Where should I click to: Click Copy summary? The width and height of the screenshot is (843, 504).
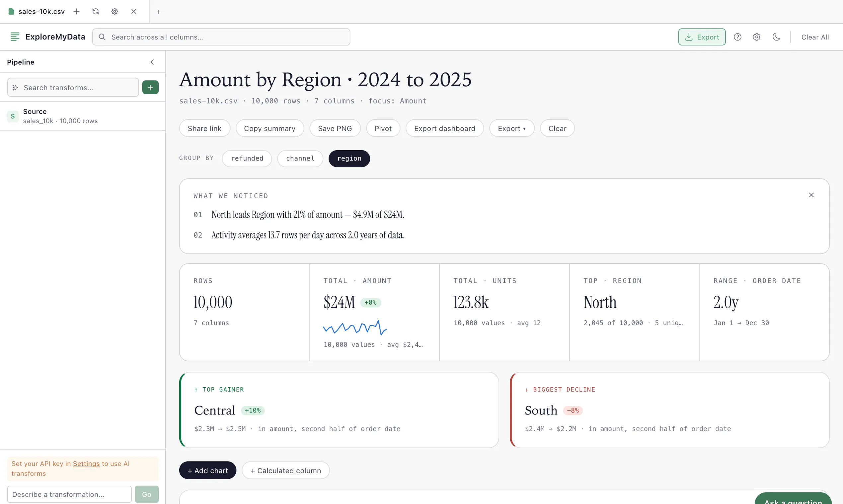(269, 128)
